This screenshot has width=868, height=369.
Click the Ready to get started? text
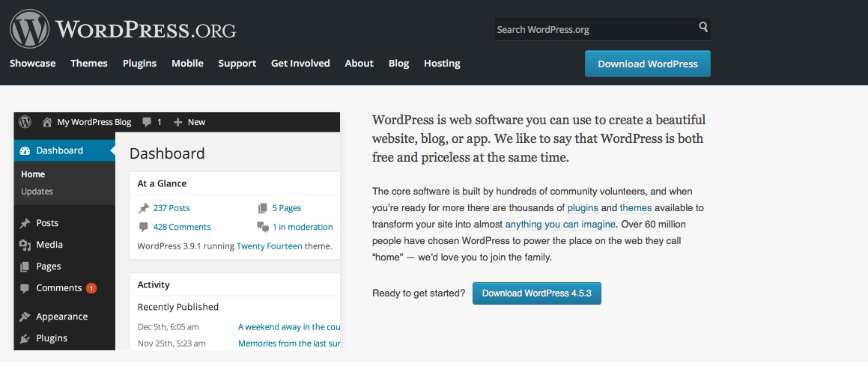pos(419,293)
